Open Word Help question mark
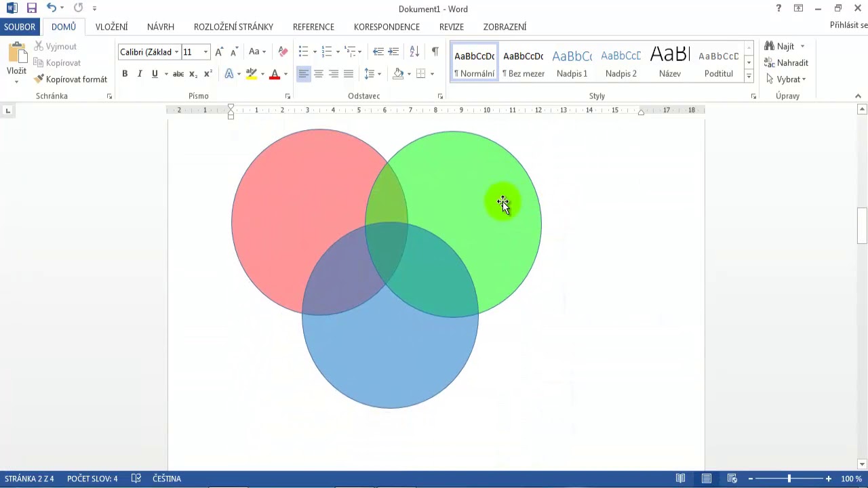This screenshot has width=868, height=488. tap(778, 8)
